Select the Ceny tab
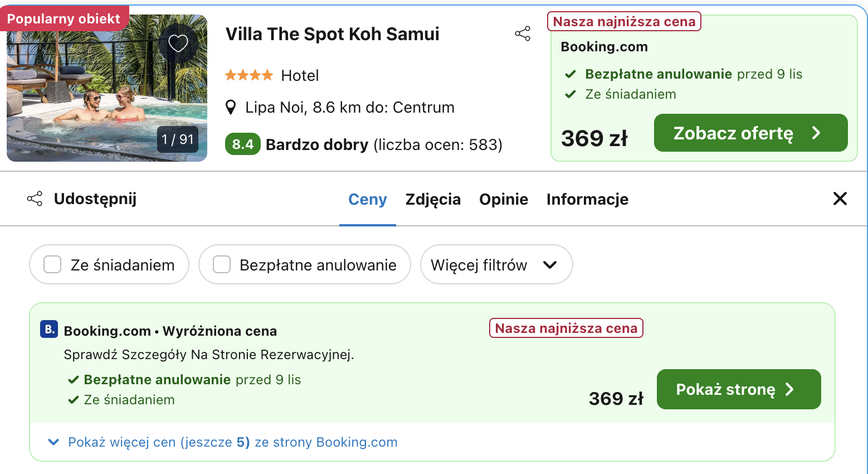This screenshot has width=868, height=474. tap(367, 200)
